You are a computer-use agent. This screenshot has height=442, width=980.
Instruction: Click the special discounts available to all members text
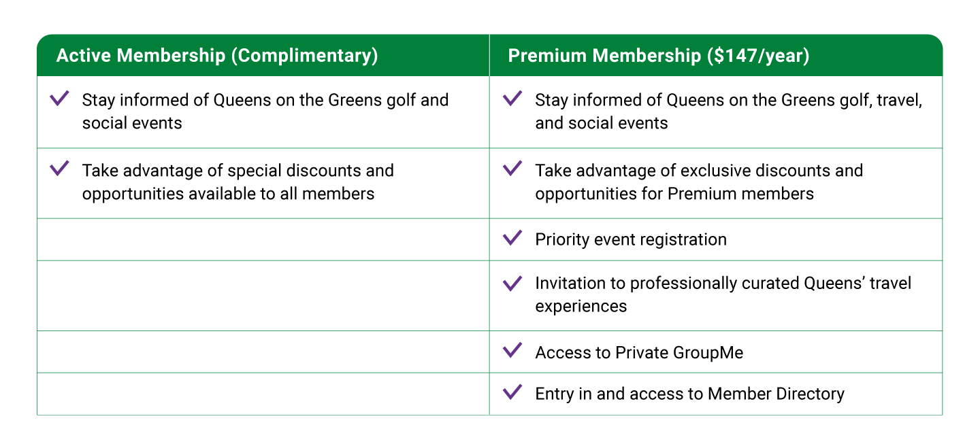(238, 182)
